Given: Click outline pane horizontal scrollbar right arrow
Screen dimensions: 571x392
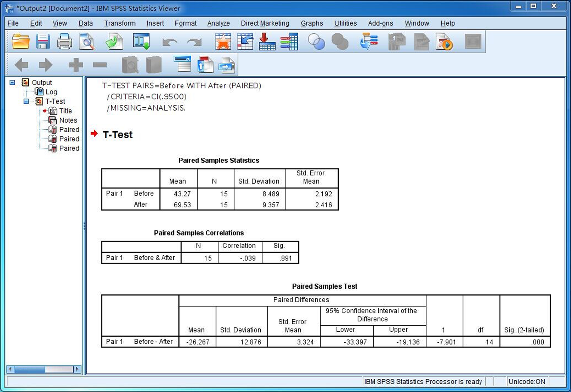Looking at the screenshot, I should coord(77,369).
